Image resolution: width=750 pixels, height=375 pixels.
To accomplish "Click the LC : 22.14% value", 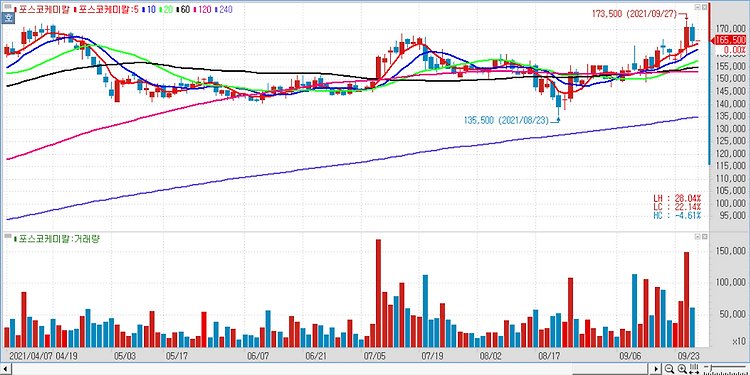I will (676, 207).
